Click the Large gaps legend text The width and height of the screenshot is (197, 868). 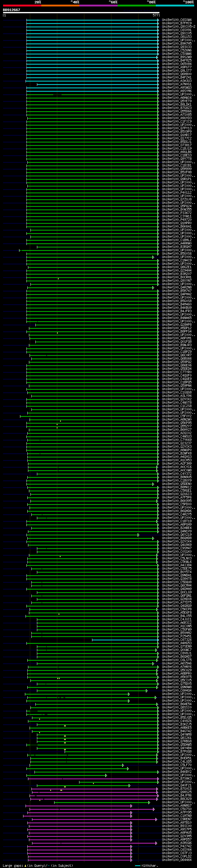[x=38, y=865]
